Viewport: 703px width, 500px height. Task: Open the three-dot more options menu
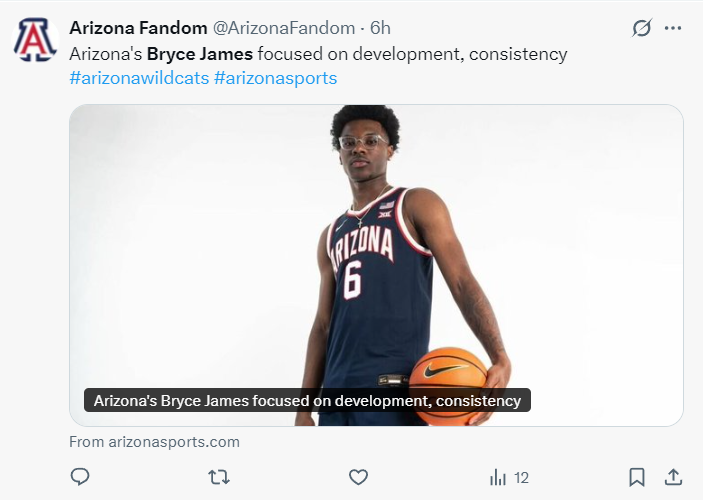coord(674,28)
